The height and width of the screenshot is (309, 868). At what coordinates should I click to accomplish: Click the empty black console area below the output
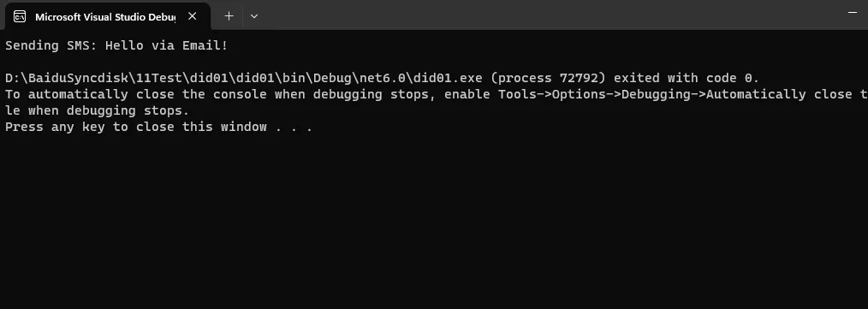coord(434,222)
